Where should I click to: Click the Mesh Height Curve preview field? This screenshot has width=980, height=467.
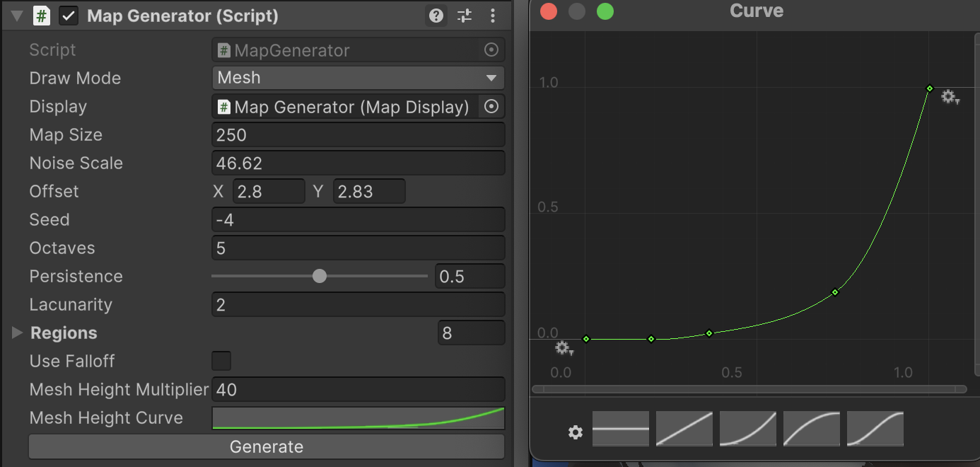point(358,418)
